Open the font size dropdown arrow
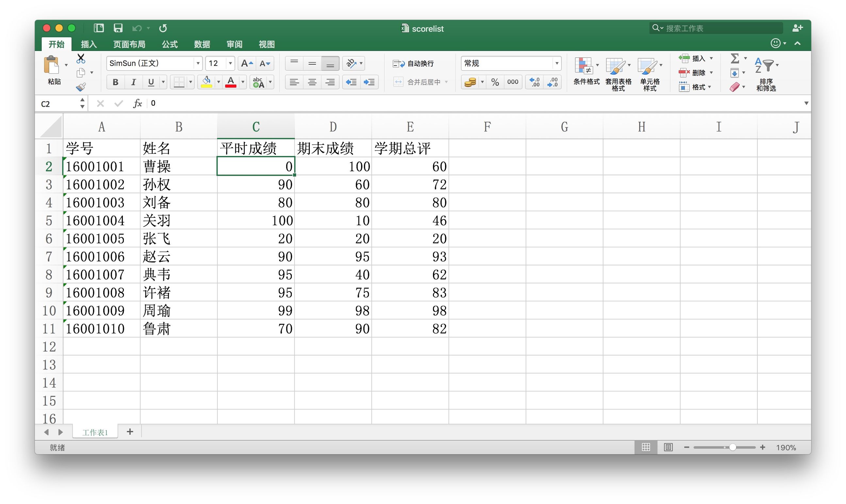This screenshot has width=846, height=504. click(x=230, y=64)
